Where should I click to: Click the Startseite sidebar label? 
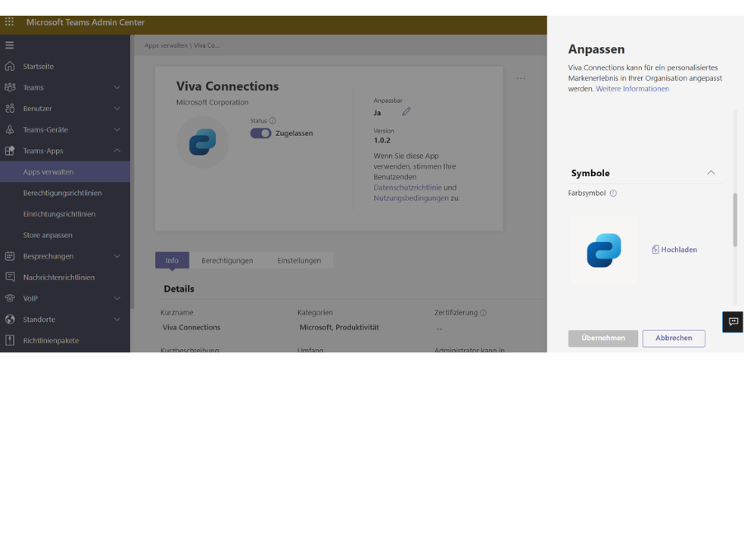[x=38, y=67]
